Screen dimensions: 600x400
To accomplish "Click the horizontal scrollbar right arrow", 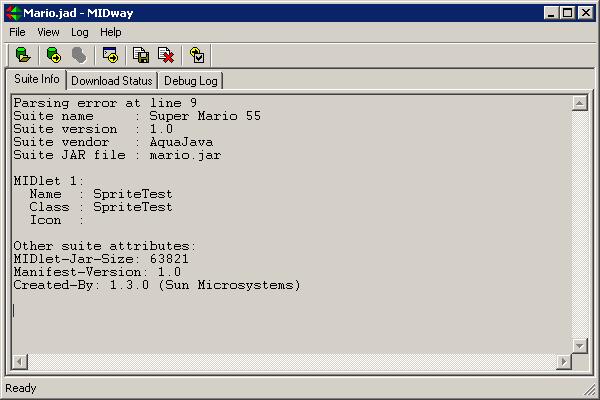I will point(564,361).
